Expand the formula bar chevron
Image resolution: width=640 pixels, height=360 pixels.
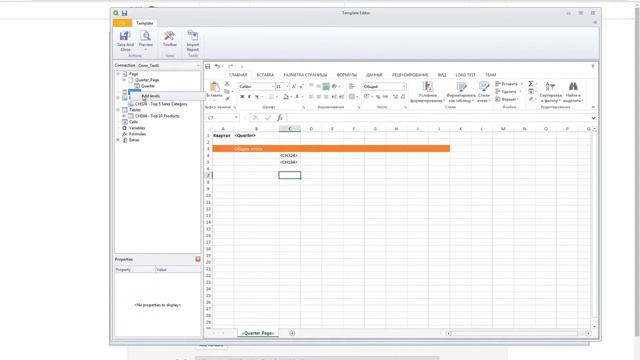593,118
